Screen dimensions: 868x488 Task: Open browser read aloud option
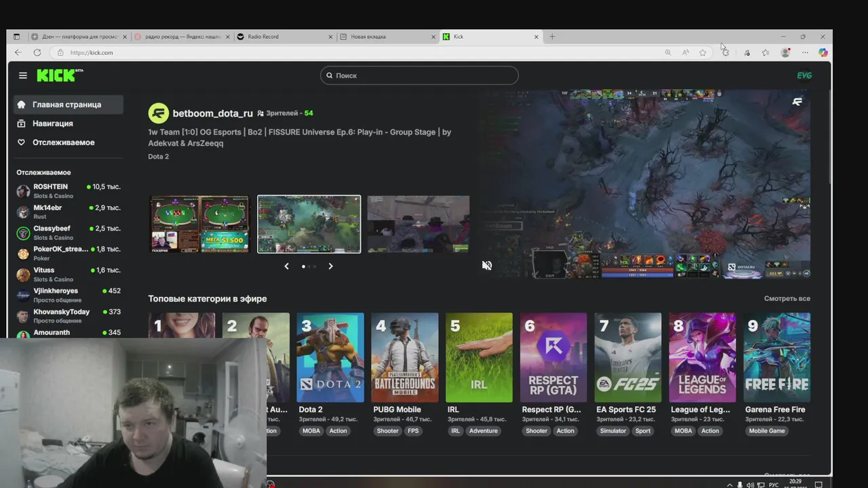(x=686, y=52)
